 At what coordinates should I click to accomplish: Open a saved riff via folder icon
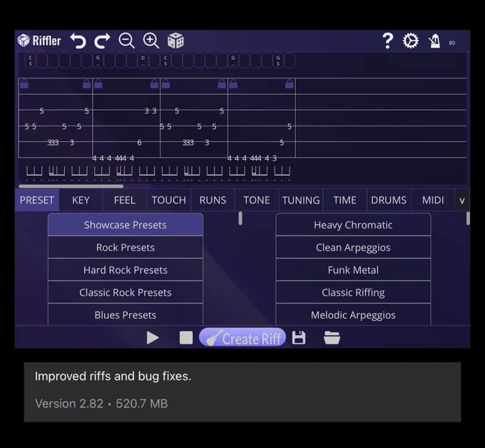(332, 337)
